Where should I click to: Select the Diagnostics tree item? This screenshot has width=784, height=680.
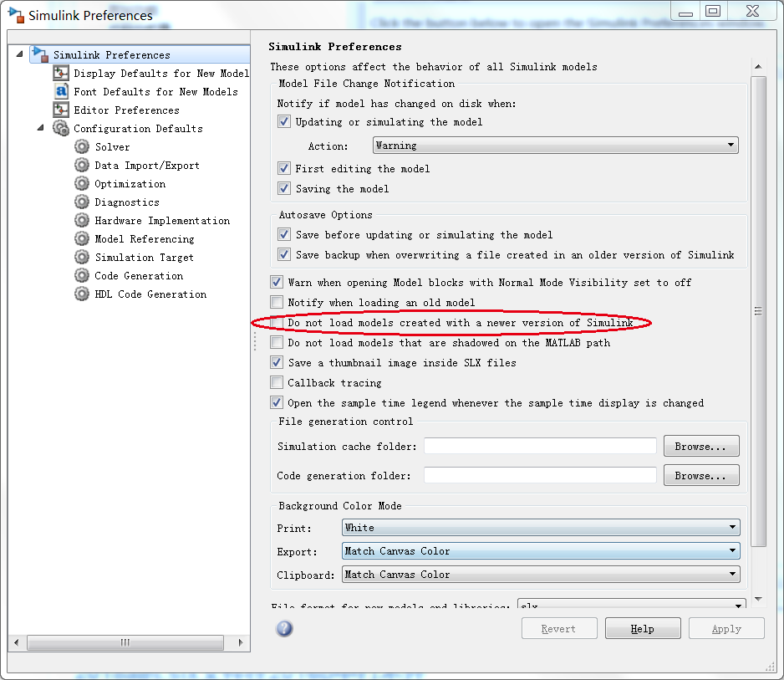[x=127, y=202]
